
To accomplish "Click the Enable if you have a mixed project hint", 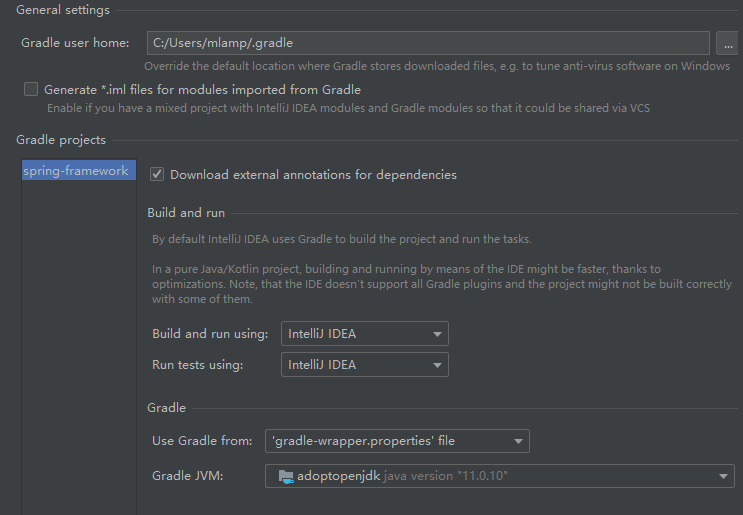I will click(348, 108).
